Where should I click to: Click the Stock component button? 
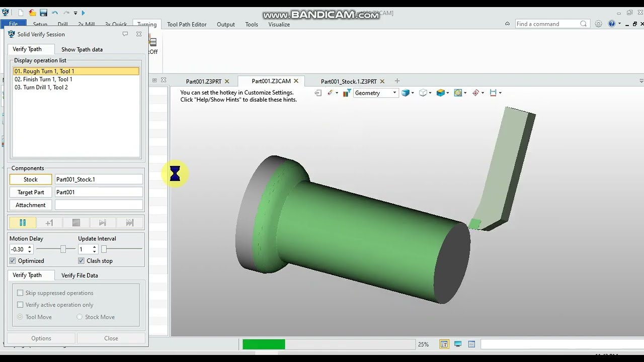click(31, 179)
